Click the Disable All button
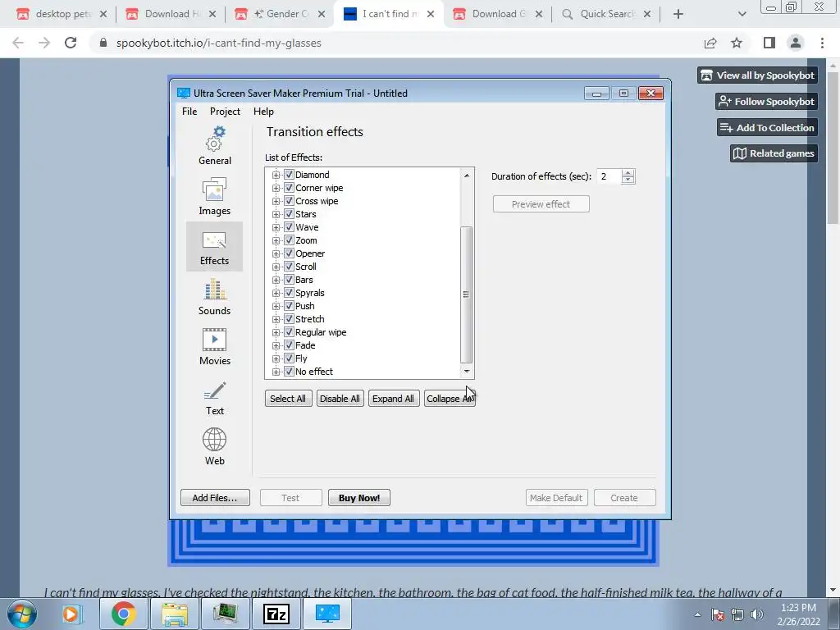The image size is (840, 630). (340, 399)
